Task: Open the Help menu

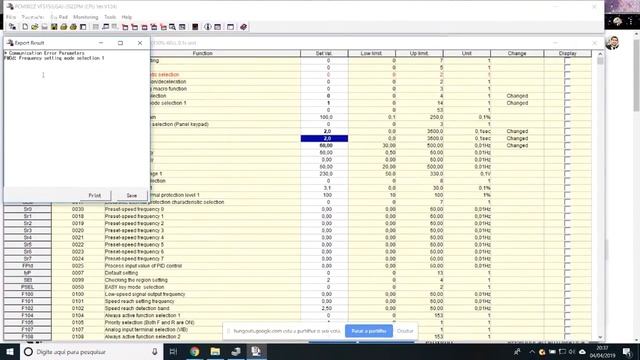Action: click(x=127, y=17)
